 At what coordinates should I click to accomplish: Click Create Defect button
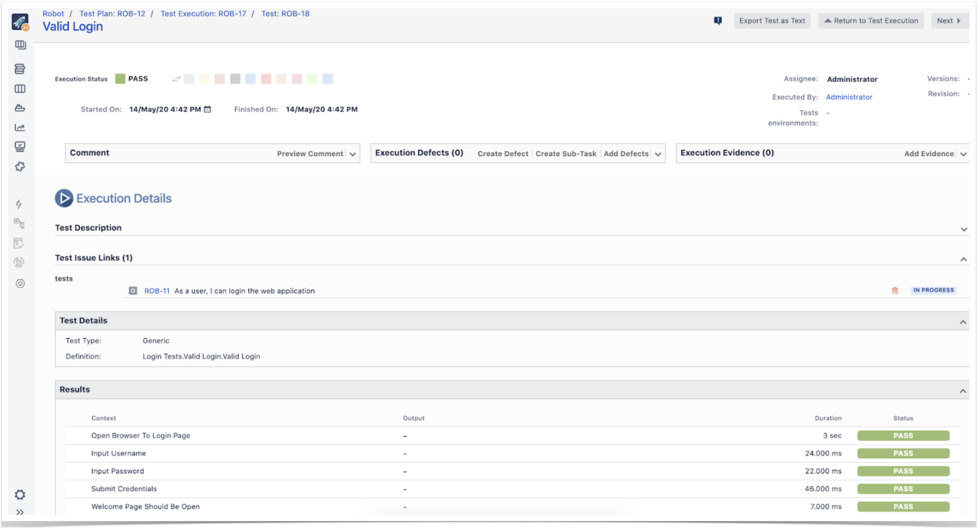point(503,154)
